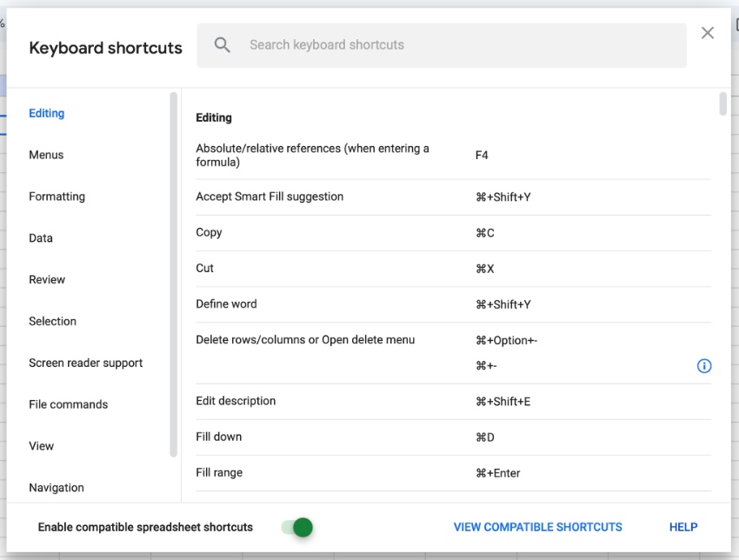Viewport: 739px width, 560px height.
Task: Open the info tooltip beside delete shortcut
Action: point(704,366)
